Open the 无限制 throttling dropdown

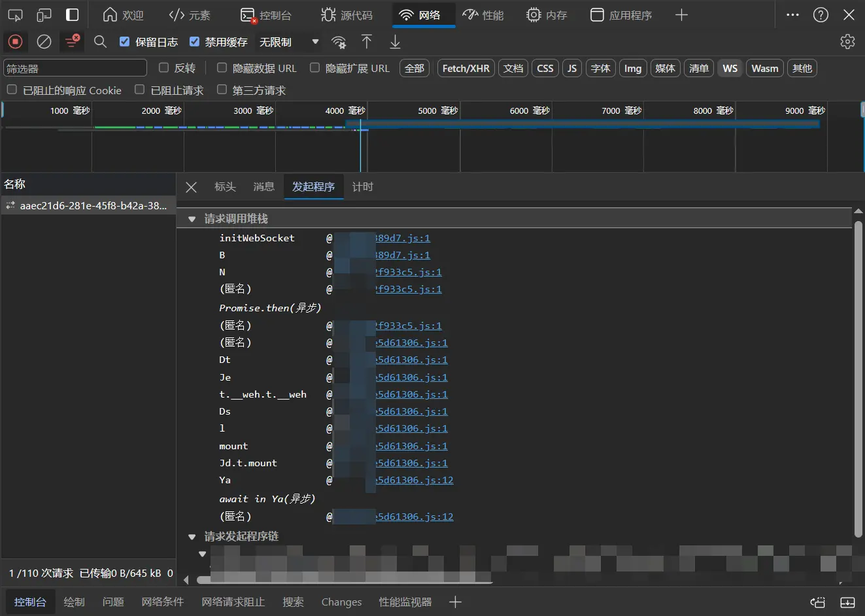(x=288, y=42)
